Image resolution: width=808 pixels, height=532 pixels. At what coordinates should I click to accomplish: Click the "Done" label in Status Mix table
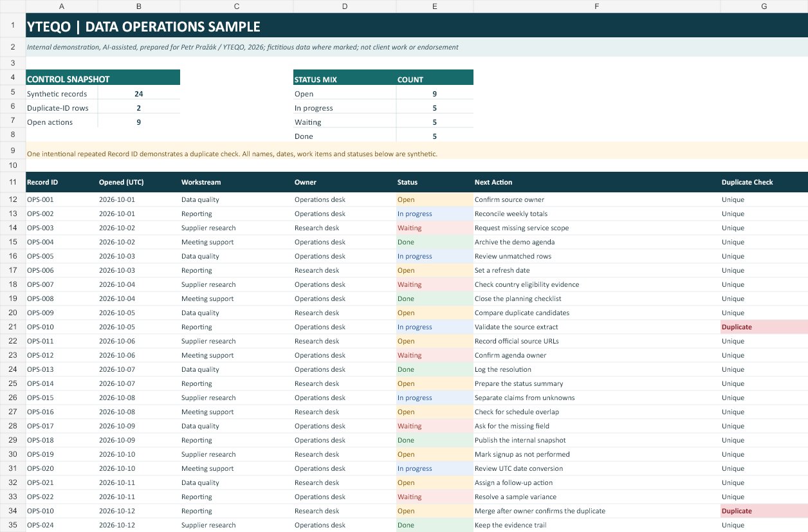(x=345, y=136)
